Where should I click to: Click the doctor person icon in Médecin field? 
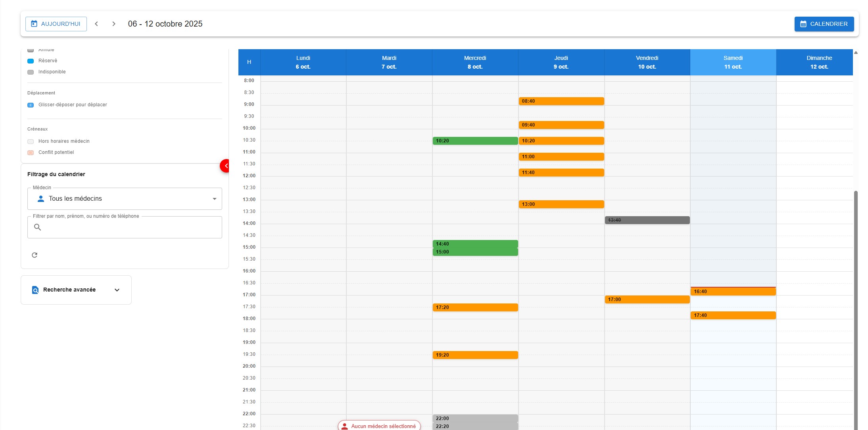tap(40, 198)
